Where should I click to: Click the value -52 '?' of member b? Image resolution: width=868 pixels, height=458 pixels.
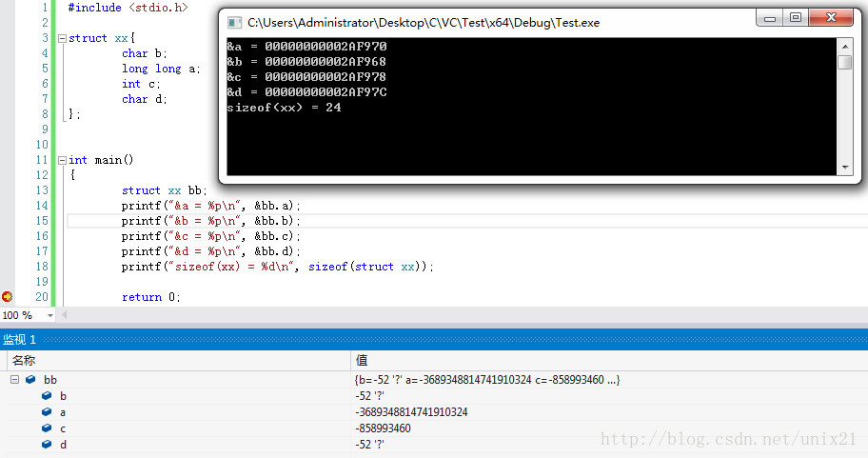(370, 396)
